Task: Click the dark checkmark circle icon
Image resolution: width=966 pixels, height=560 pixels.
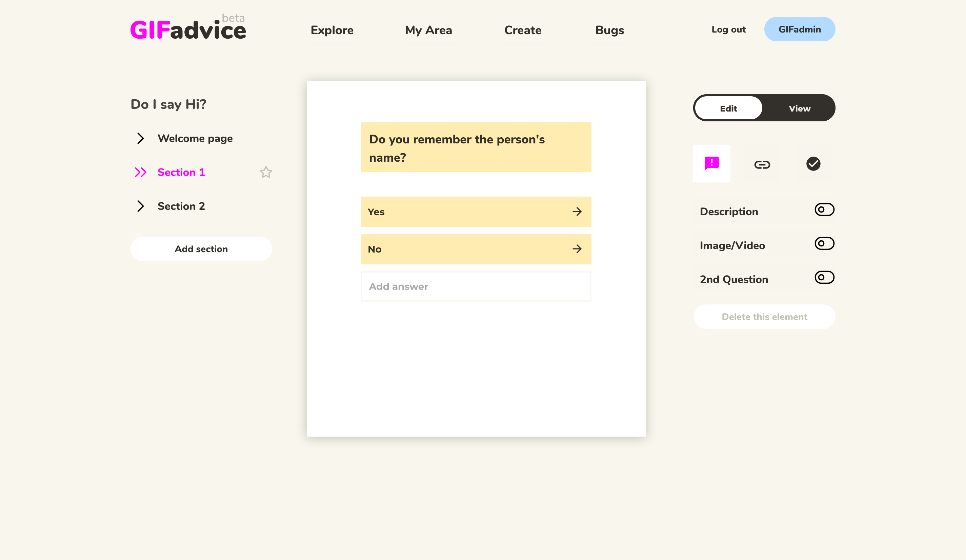Action: click(813, 164)
